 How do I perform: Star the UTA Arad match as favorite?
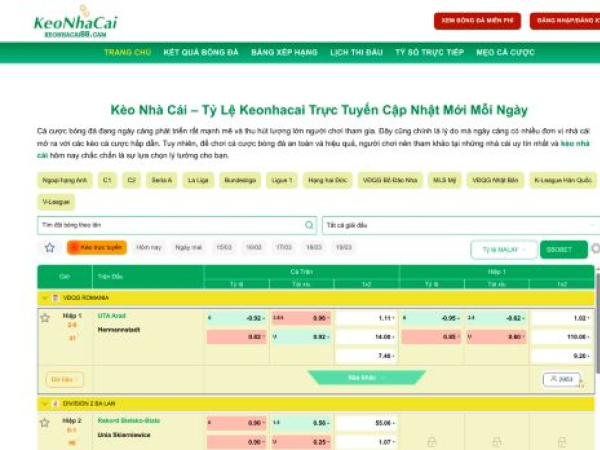pyautogui.click(x=44, y=318)
